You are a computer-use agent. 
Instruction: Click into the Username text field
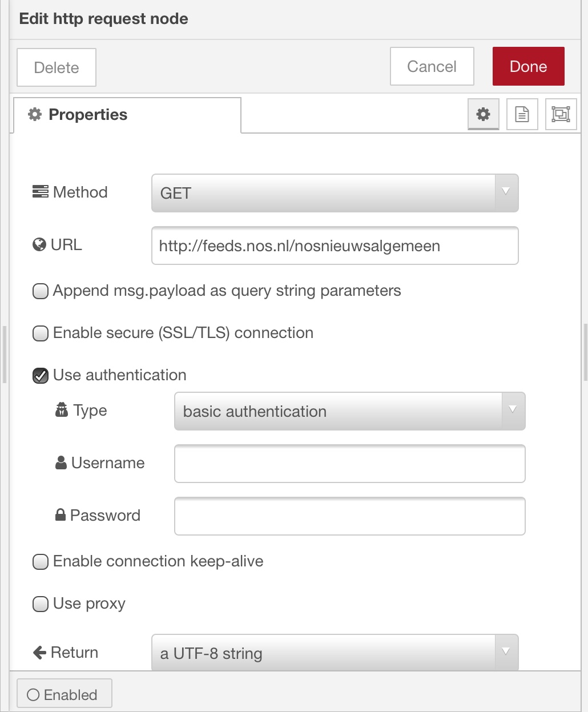click(x=349, y=464)
